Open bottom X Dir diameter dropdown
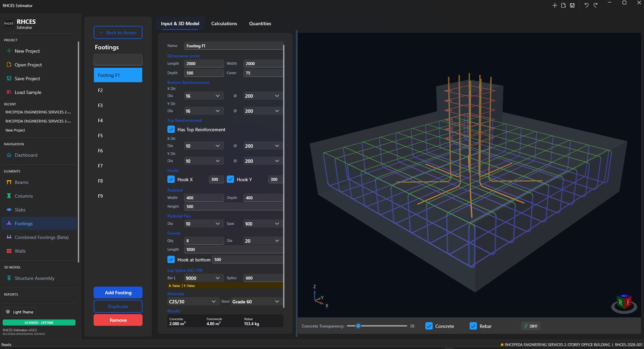 pos(204,96)
